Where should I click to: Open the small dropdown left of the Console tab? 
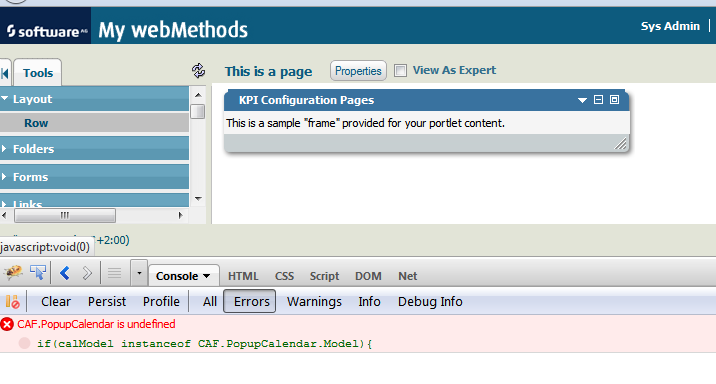139,274
